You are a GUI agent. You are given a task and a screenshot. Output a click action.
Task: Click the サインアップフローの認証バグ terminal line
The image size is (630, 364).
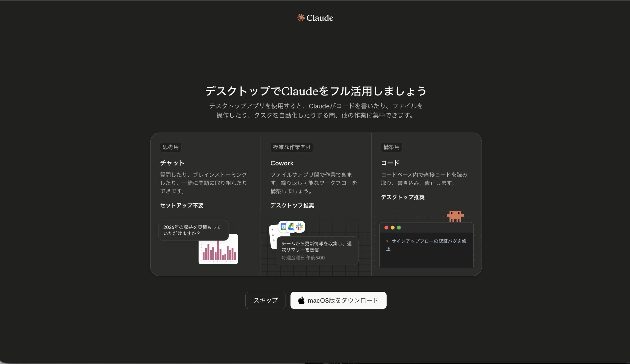tap(426, 245)
